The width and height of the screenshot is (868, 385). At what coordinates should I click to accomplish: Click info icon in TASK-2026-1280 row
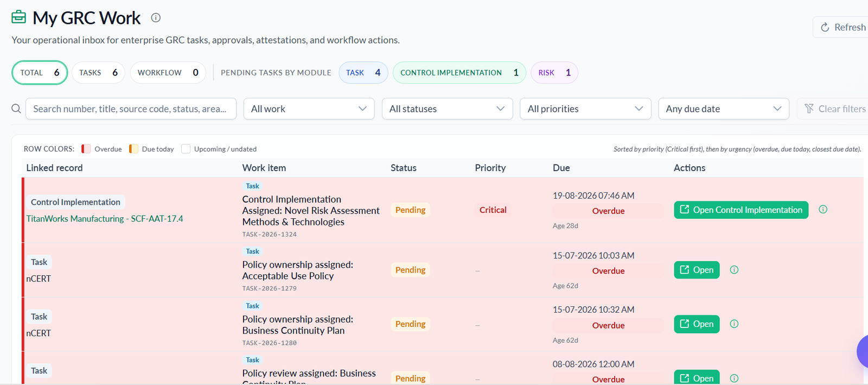734,324
